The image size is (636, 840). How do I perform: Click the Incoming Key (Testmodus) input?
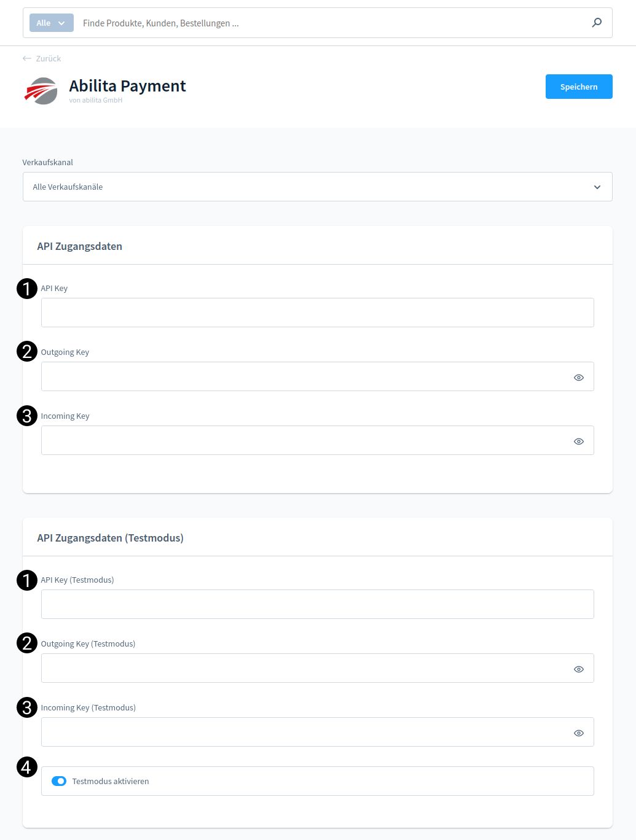305,732
